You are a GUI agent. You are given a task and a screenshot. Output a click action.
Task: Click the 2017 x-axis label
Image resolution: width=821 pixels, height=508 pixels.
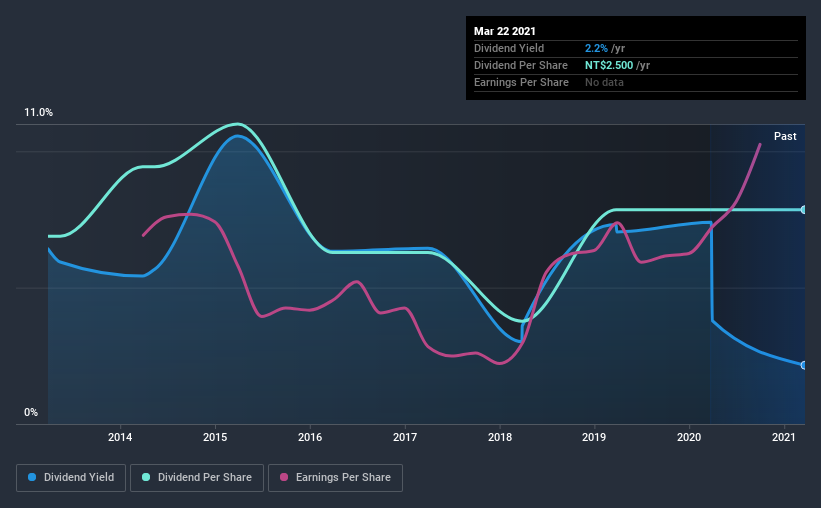pos(405,437)
